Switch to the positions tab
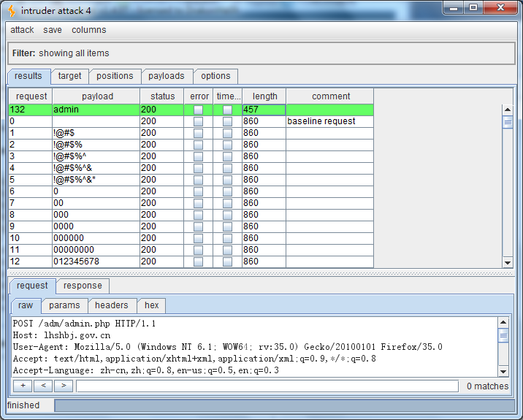523x420 pixels. click(x=115, y=76)
